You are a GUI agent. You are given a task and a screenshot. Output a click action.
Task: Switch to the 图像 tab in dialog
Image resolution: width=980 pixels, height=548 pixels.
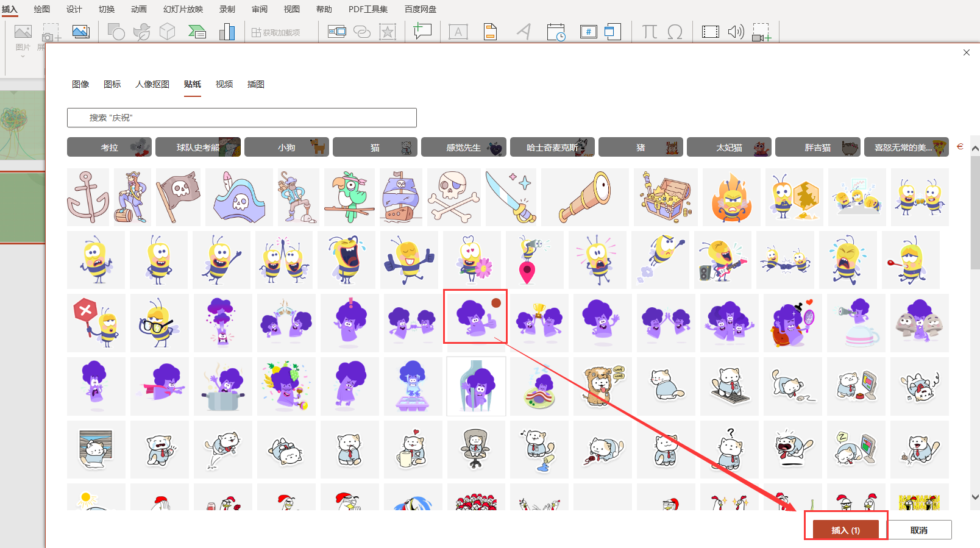(x=80, y=84)
